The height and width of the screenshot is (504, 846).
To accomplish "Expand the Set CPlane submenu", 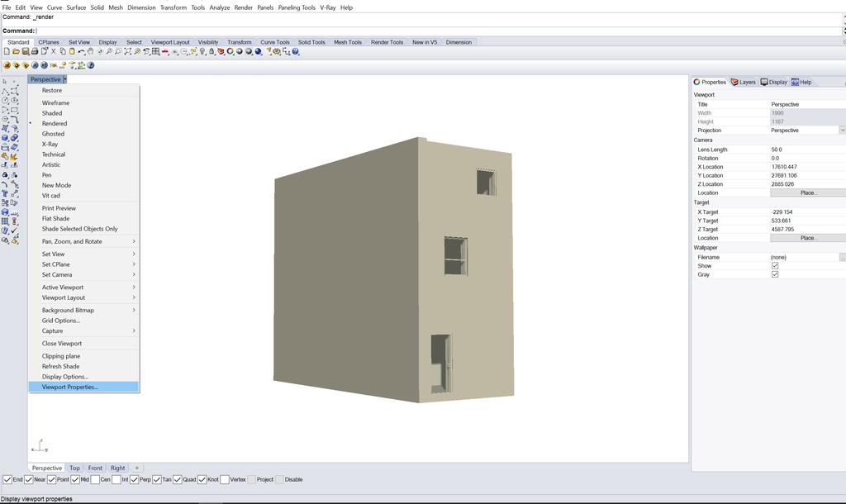I will (83, 264).
